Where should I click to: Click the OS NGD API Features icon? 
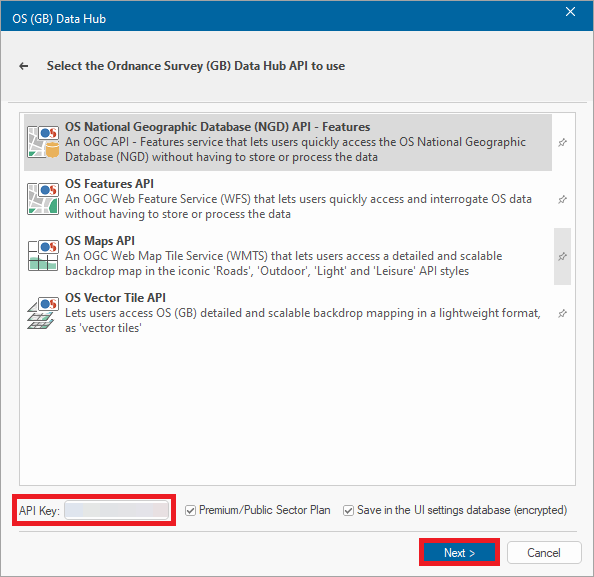(43, 142)
